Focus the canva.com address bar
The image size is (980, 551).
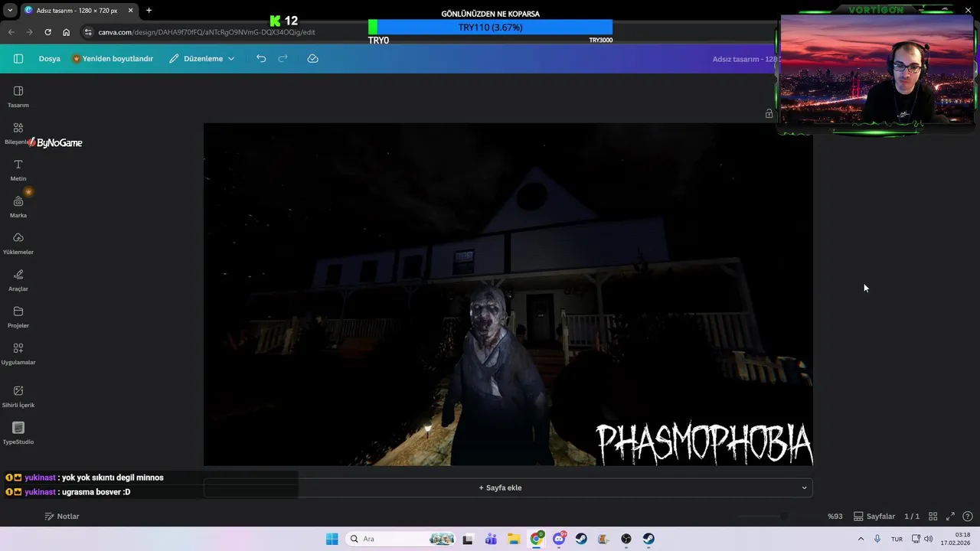pyautogui.click(x=206, y=32)
